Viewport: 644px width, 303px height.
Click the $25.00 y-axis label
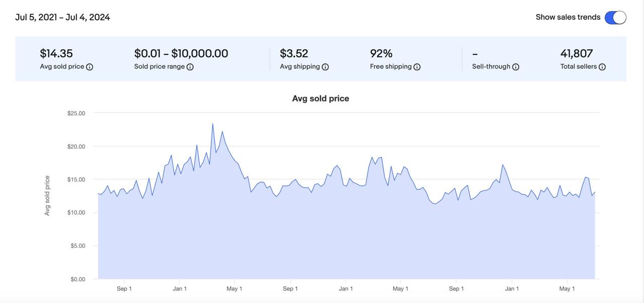click(x=76, y=114)
